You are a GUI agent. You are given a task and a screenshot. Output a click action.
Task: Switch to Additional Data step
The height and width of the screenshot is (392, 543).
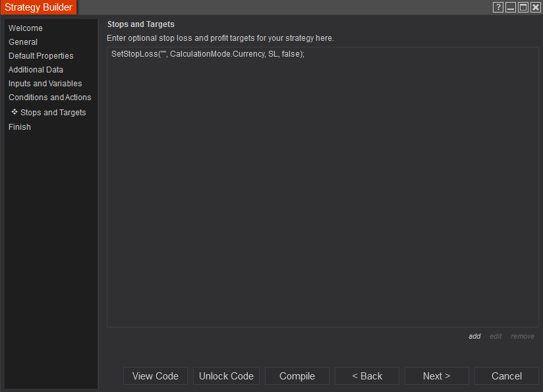click(x=36, y=70)
